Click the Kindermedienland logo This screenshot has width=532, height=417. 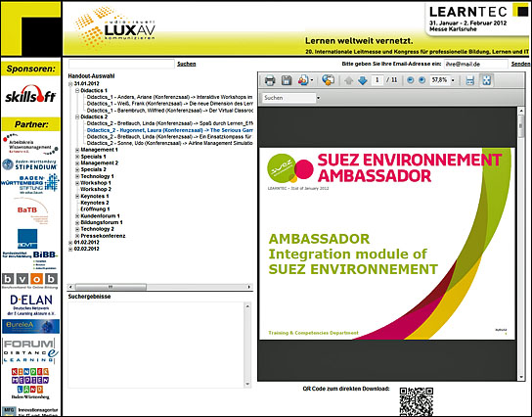(30, 383)
